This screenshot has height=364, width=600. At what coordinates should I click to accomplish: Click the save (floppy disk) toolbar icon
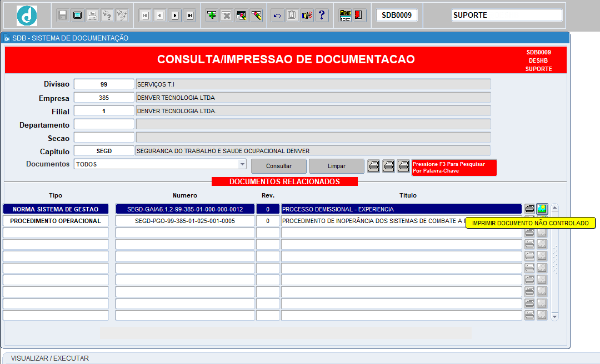pos(63,16)
